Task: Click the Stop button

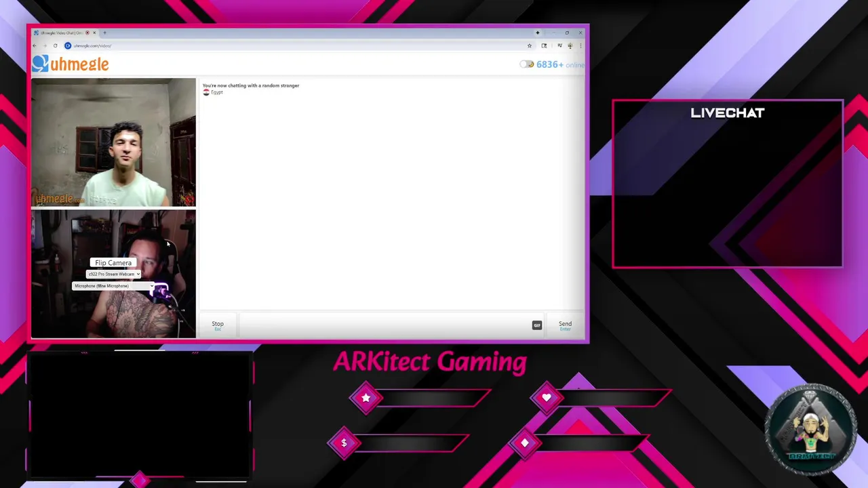Action: click(x=218, y=325)
